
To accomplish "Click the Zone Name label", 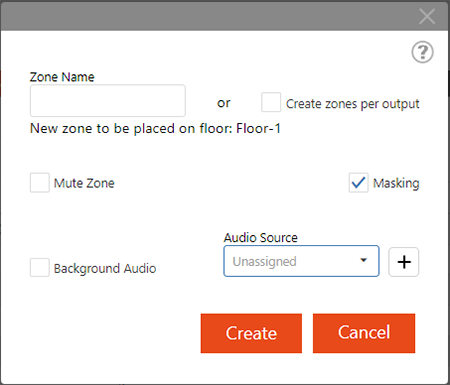I will pos(62,77).
